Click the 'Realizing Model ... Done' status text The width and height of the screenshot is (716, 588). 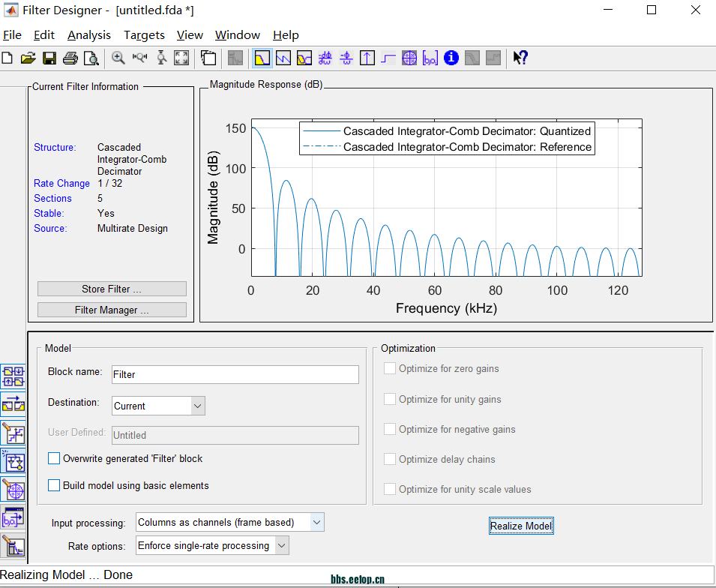66,574
